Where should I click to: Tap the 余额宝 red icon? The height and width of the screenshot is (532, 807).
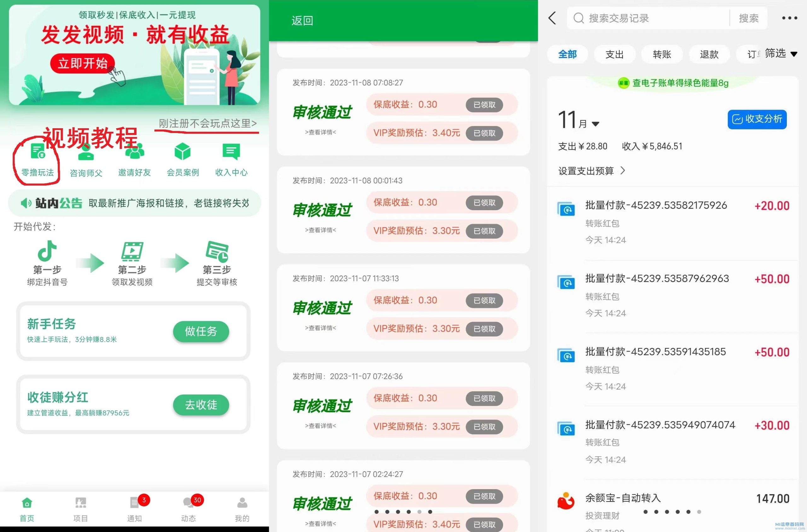click(566, 501)
